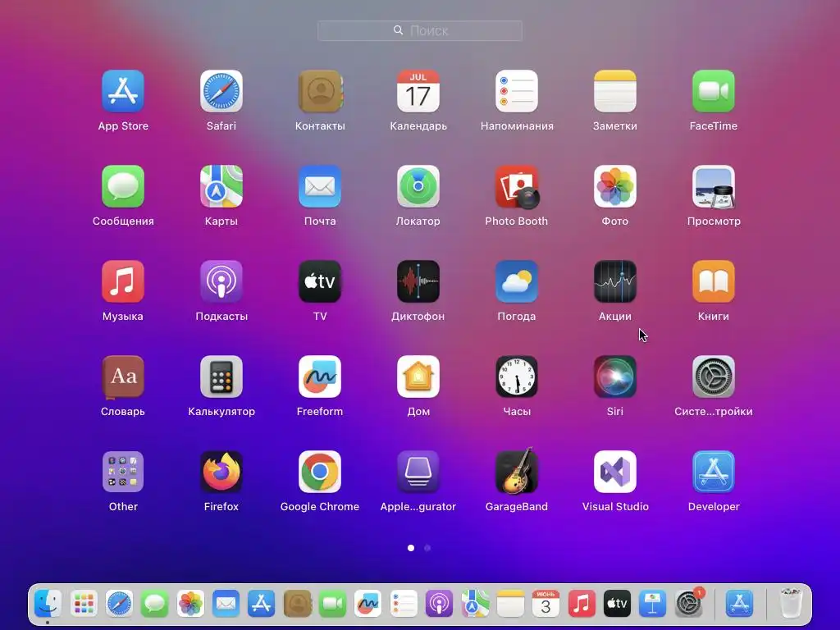Open Messages from the Dock
This screenshot has height=630, width=840.
pyautogui.click(x=155, y=604)
